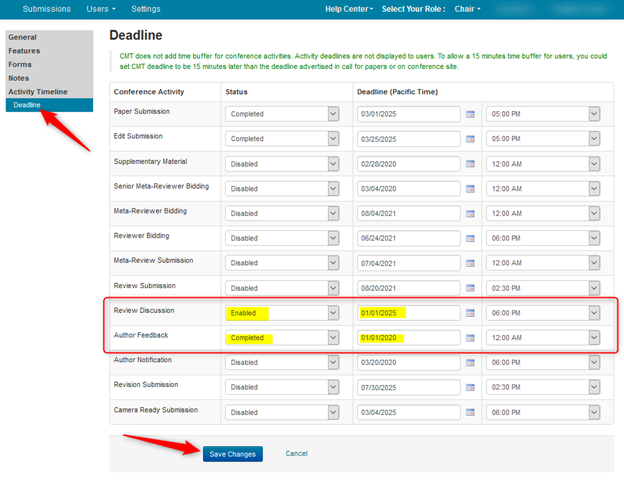
Task: Open calendar picker for Paper Submission deadline
Action: coord(470,114)
